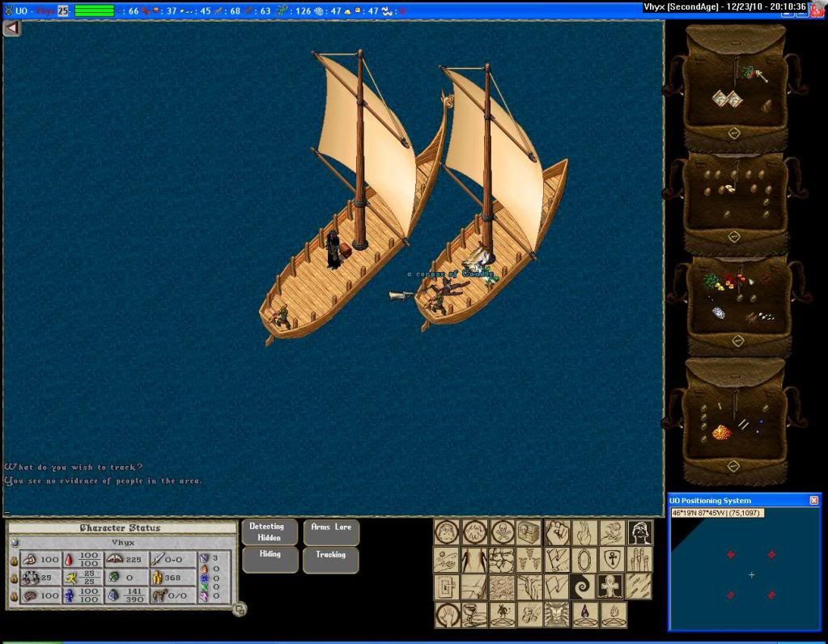Click the skull-marked treasure chest spell icon
Screen dimensions: 828x644
coord(529,532)
